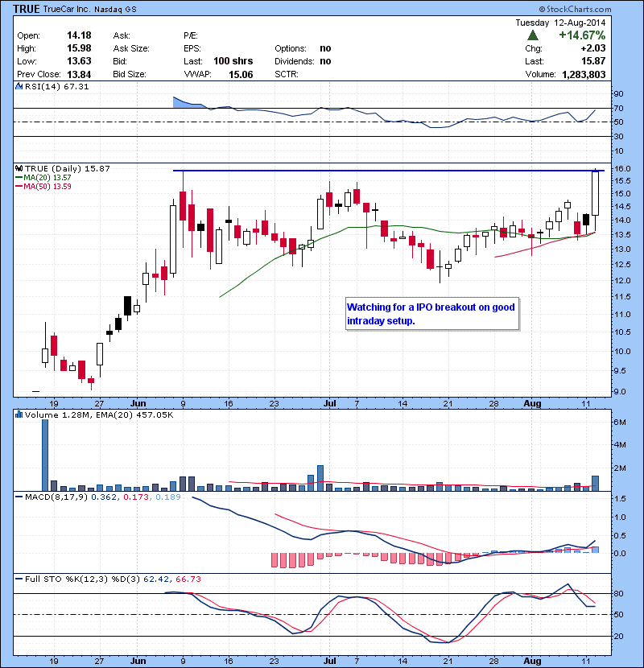Click the Nasdaq GS exchange label
Image resolution: width=644 pixels, height=668 pixels.
pos(115,10)
